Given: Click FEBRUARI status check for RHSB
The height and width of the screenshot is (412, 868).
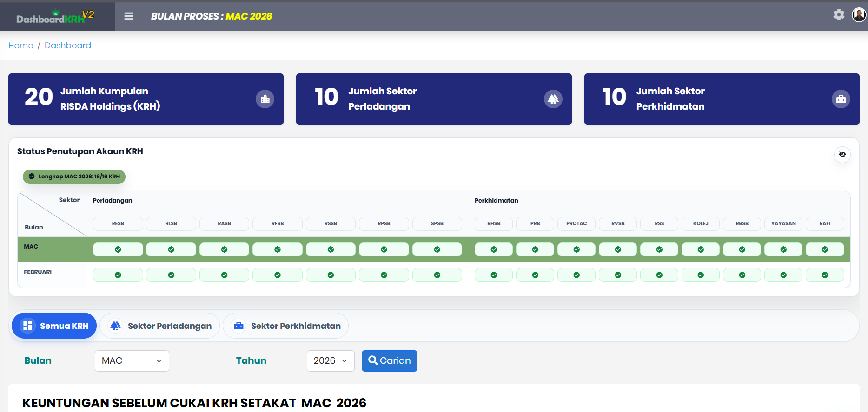Looking at the screenshot, I should [x=494, y=275].
